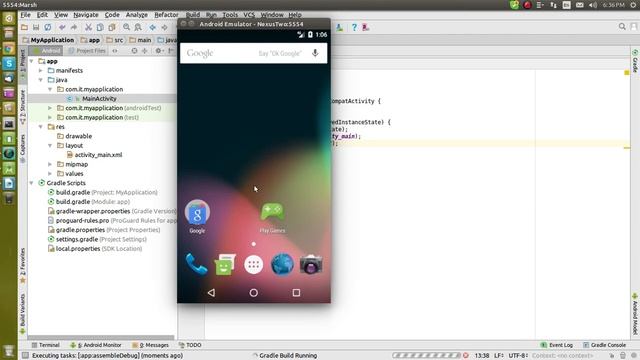Image resolution: width=640 pixels, height=360 pixels.
Task: Click the Help question mark toolbar icon
Action: (x=354, y=27)
